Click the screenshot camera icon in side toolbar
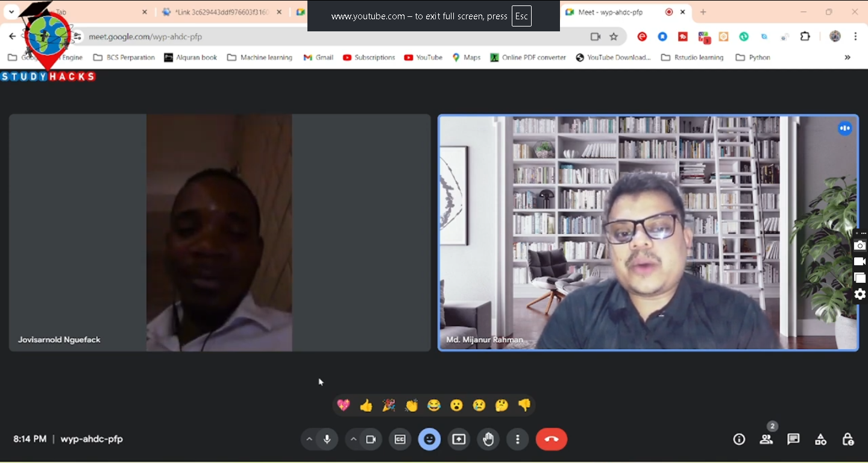 click(x=860, y=245)
